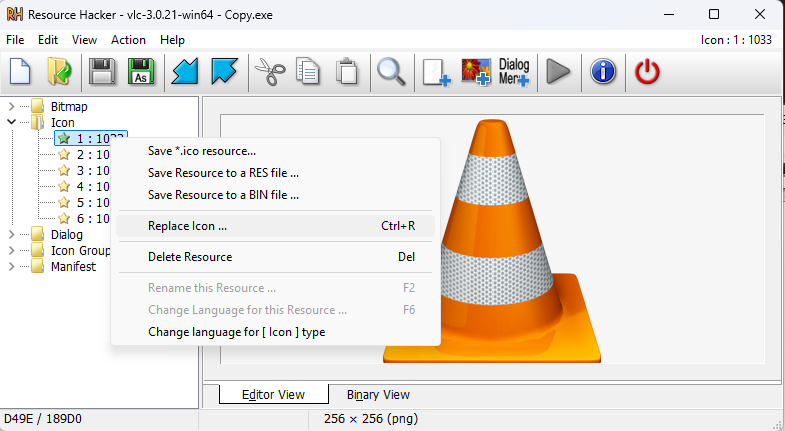
Task: Open the File menu
Action: pos(15,40)
